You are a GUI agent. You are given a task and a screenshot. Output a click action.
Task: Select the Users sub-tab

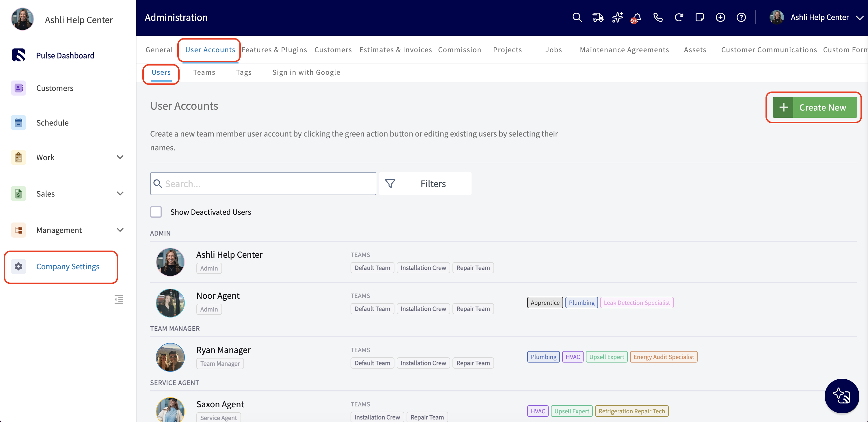coord(161,72)
